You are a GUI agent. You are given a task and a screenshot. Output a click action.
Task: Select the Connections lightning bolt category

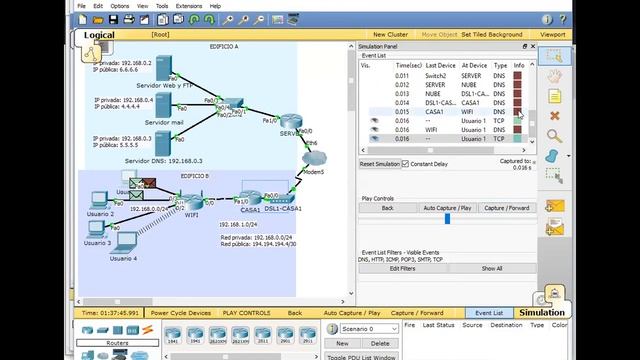tap(147, 330)
